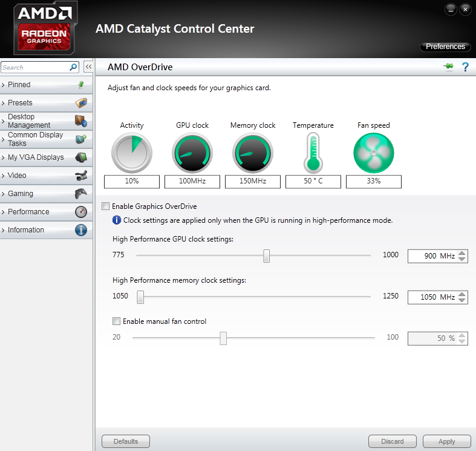This screenshot has height=451, width=476.
Task: Click the Video camera icon
Action: [x=81, y=176]
